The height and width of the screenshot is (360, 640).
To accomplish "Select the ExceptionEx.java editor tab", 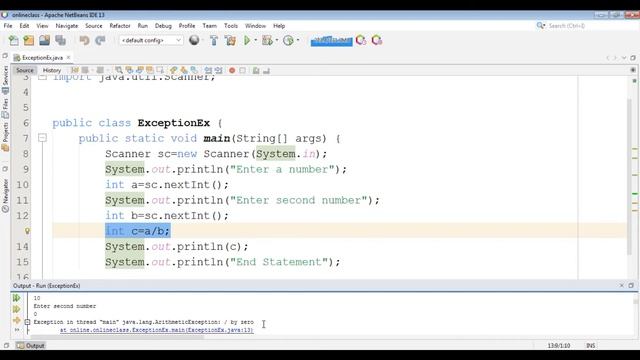I will (x=42, y=58).
